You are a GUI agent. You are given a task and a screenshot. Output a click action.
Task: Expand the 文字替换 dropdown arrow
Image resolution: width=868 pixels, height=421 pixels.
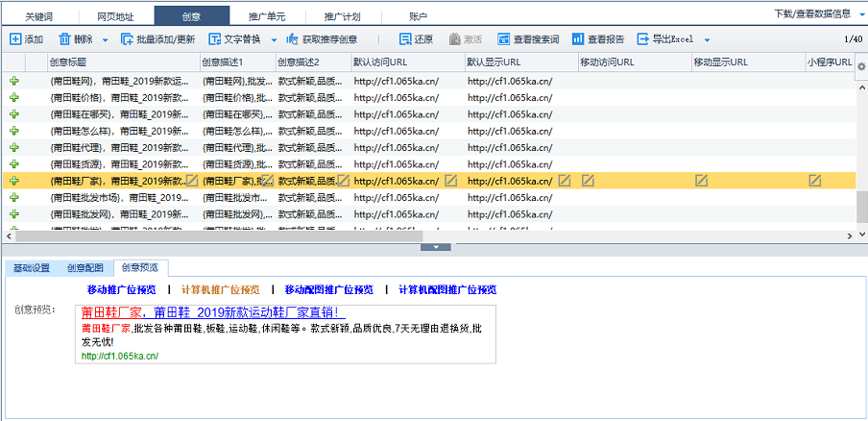274,40
